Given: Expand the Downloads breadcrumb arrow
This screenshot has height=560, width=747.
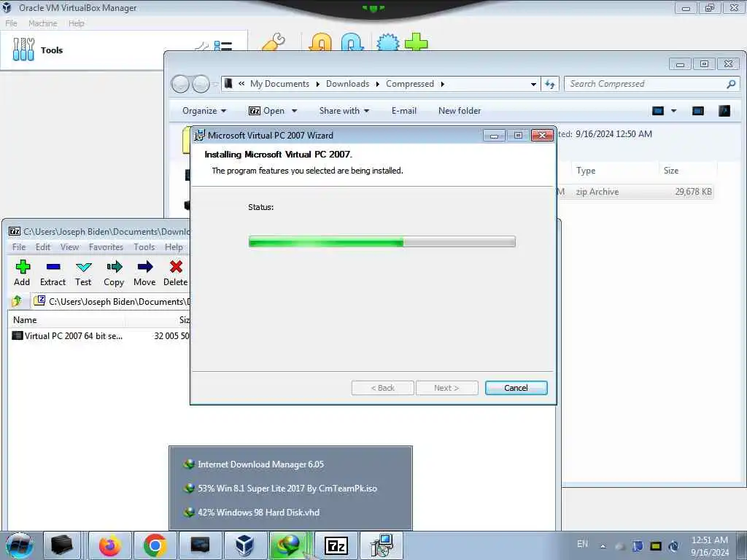Looking at the screenshot, I should click(377, 85).
